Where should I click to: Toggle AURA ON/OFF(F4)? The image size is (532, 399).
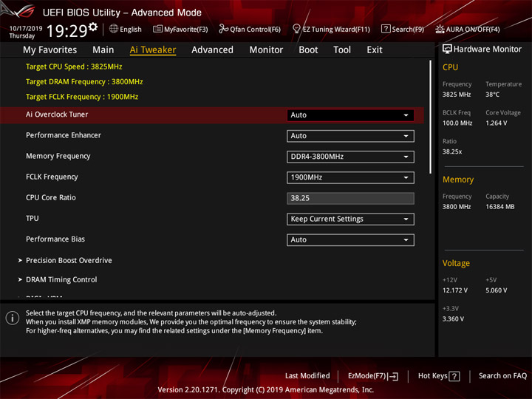[x=468, y=29]
